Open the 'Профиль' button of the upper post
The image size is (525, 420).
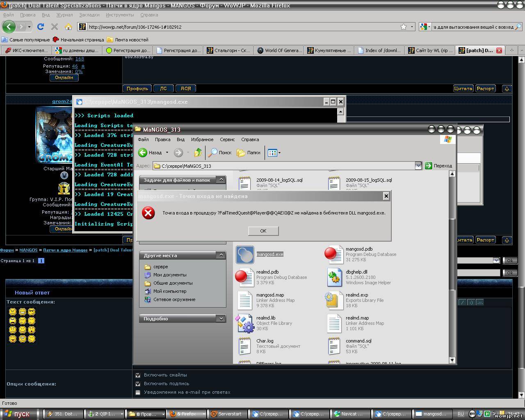point(137,88)
